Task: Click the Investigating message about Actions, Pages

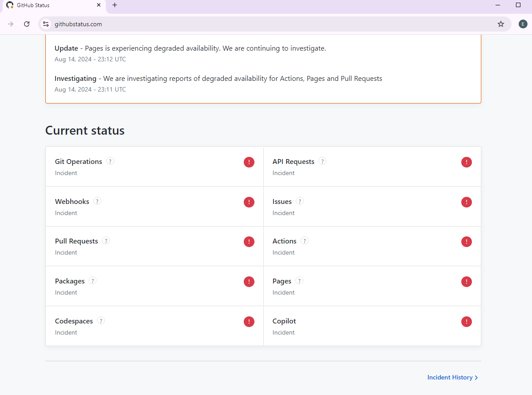Action: pyautogui.click(x=218, y=79)
